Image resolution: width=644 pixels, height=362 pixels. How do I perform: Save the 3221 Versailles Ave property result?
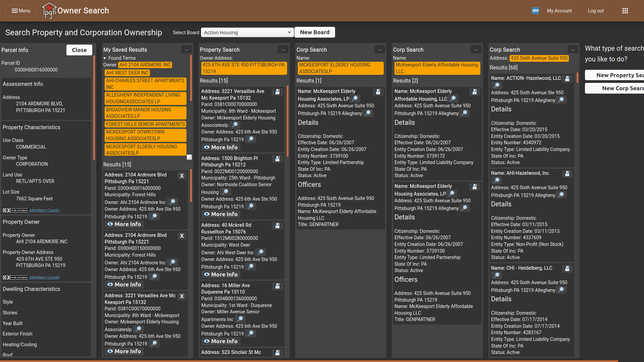tap(277, 92)
